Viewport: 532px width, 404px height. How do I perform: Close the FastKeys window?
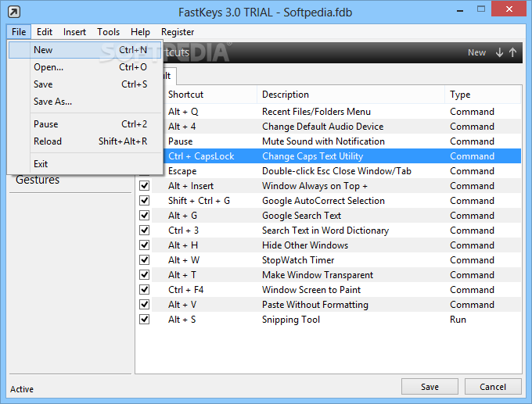pos(509,9)
